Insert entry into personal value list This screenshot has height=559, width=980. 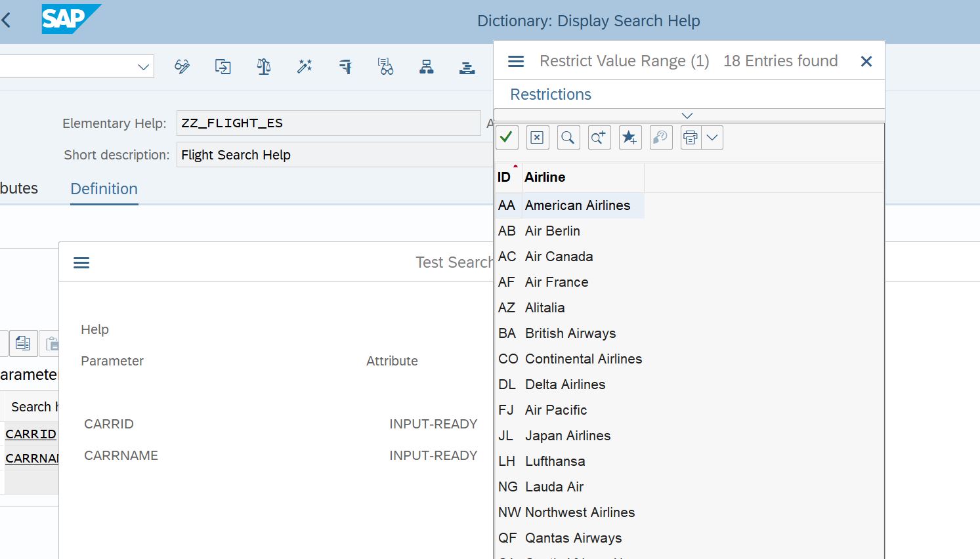tap(629, 137)
